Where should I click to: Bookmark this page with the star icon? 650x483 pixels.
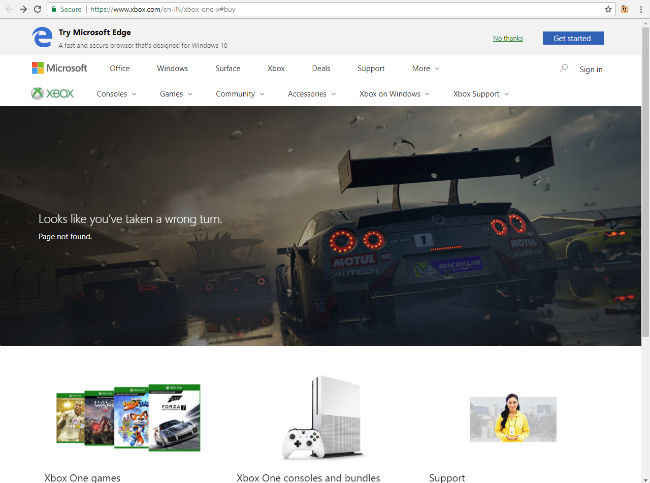(608, 9)
